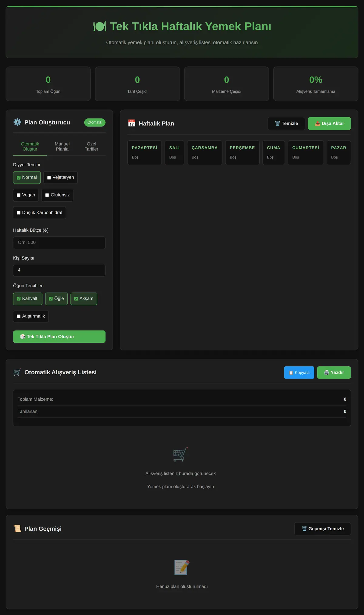The width and height of the screenshot is (364, 615).
Task: Click the shopping cart icon beside Otomatik Alışveriş Listesi
Action: coord(17,372)
